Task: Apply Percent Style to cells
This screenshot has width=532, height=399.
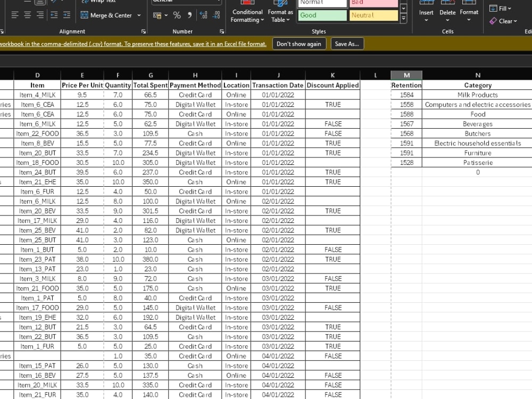Action: (177, 15)
